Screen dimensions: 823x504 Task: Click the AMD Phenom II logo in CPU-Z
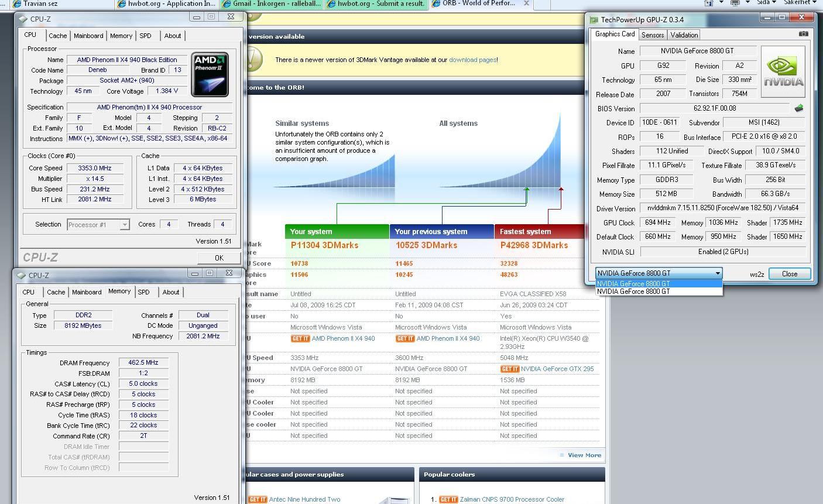click(x=210, y=75)
